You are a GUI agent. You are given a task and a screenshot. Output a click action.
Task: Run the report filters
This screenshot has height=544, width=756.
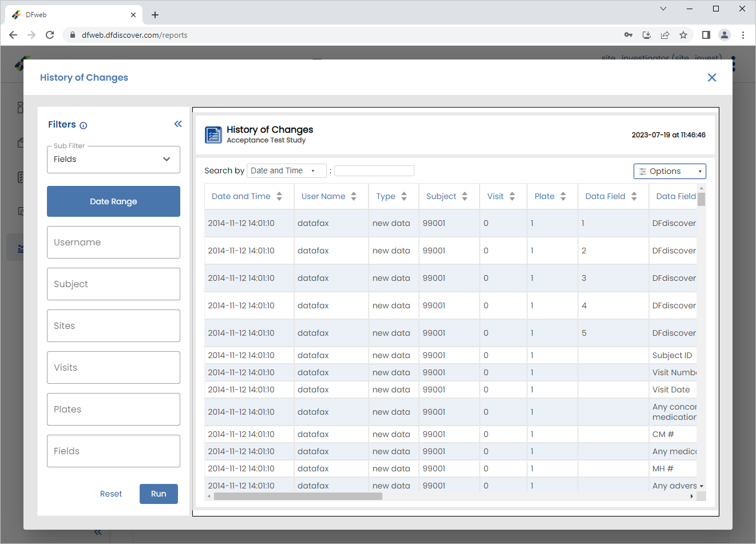click(x=159, y=494)
